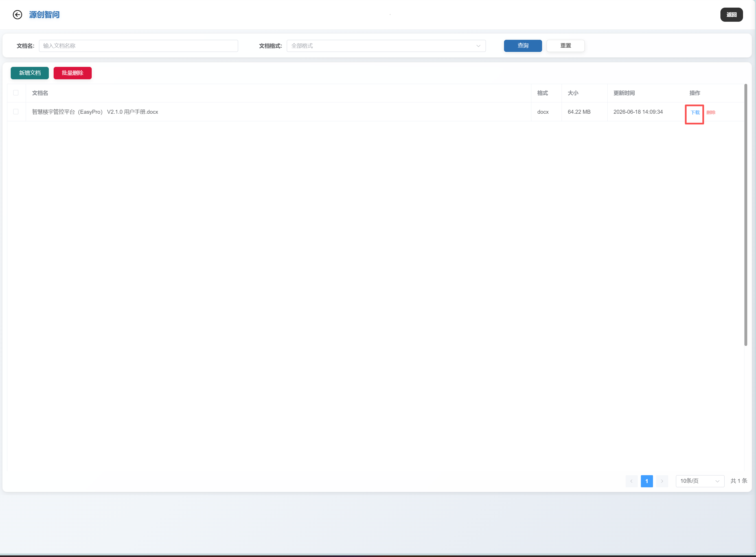Toggle the select-all header checkbox
Viewport: 756px width, 557px height.
16,93
